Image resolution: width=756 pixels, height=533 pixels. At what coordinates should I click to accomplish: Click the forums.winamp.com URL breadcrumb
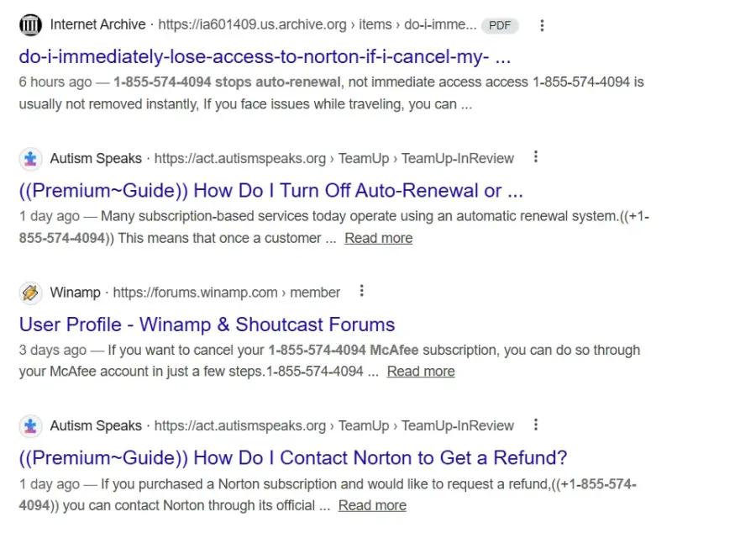227,293
